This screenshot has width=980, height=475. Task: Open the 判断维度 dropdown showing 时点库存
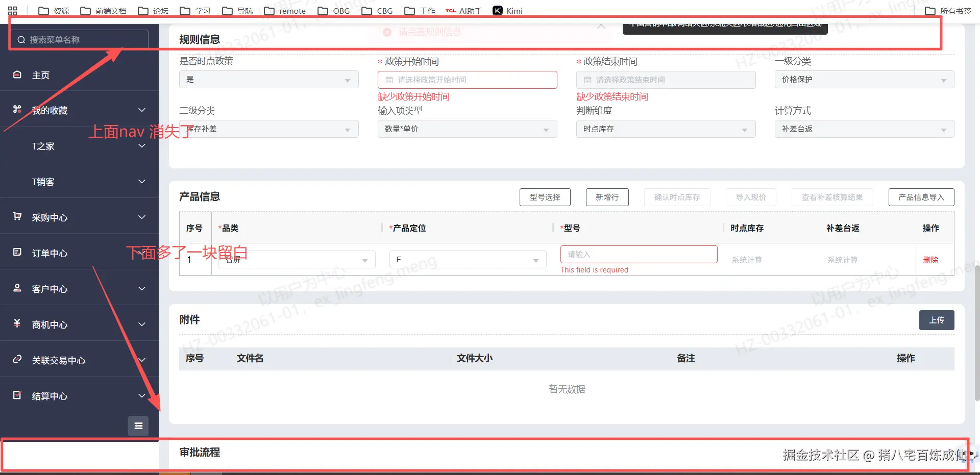point(666,129)
